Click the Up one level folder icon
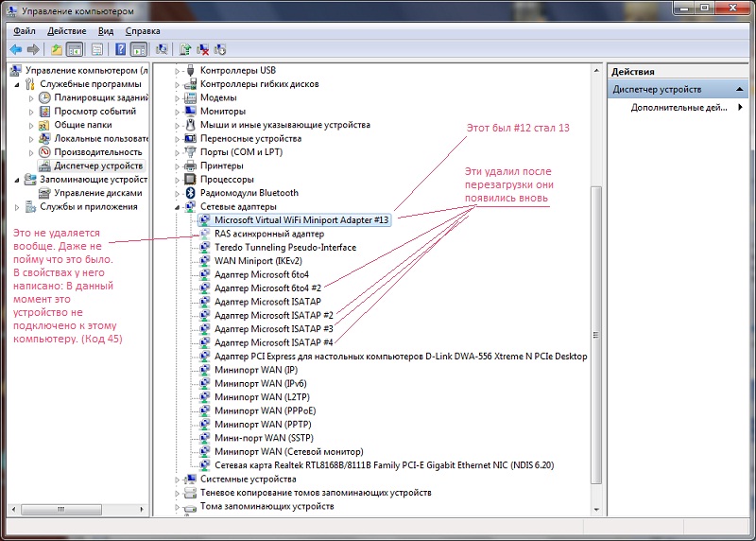Image resolution: width=756 pixels, height=541 pixels. [x=57, y=49]
